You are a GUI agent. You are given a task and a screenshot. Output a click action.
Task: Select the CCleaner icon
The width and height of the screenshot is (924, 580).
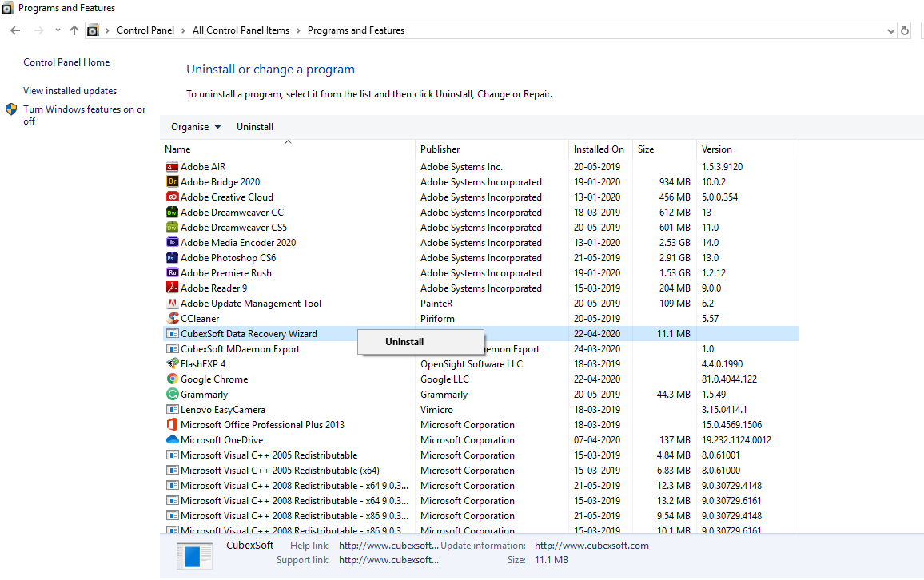(172, 319)
